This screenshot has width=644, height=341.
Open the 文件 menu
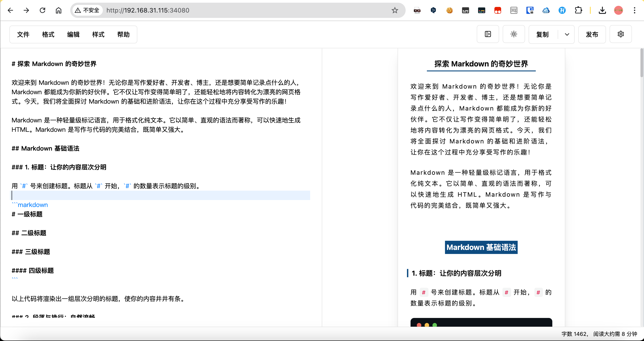[x=23, y=34]
